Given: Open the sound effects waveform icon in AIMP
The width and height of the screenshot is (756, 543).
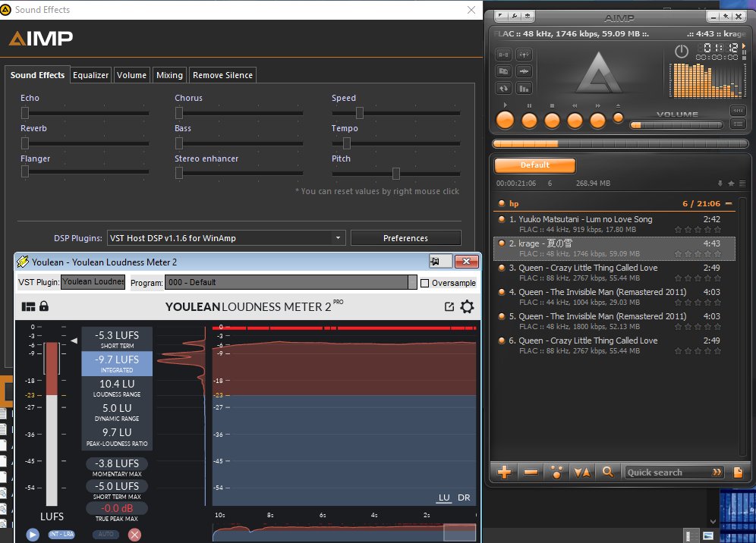Looking at the screenshot, I should 524,71.
